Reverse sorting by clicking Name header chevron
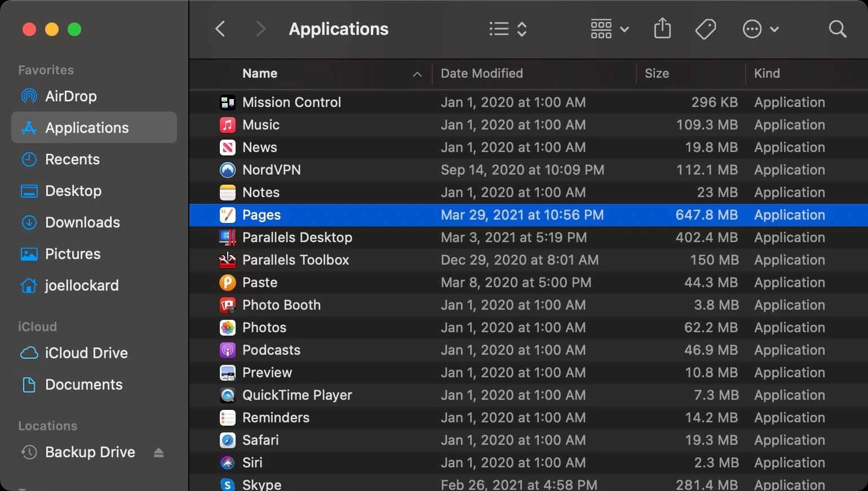The height and width of the screenshot is (491, 868). pyautogui.click(x=417, y=74)
